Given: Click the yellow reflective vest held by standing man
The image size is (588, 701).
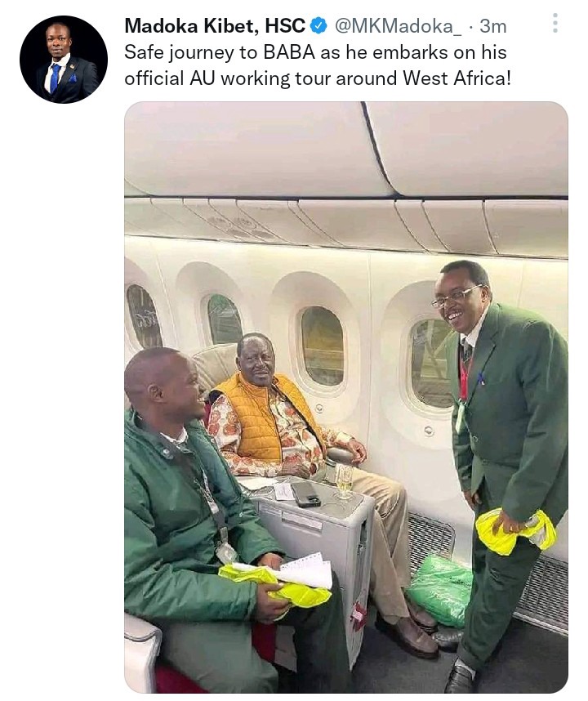Looking at the screenshot, I should pos(515,531).
